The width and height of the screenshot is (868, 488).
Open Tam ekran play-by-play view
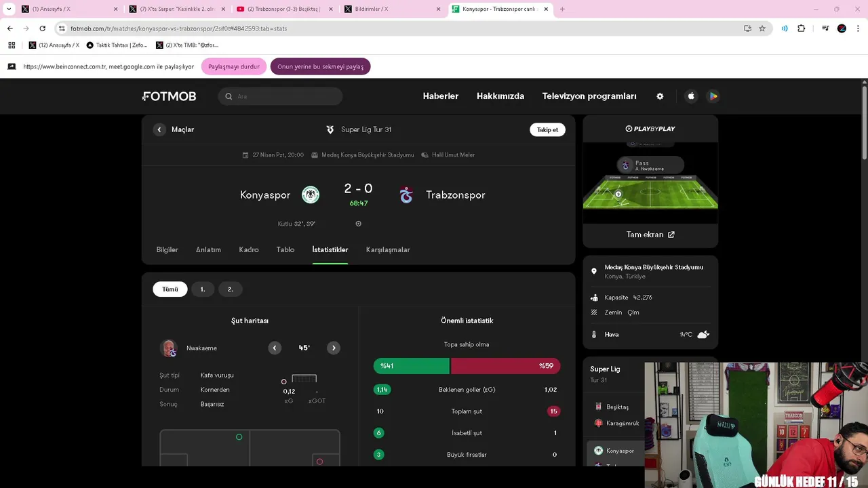650,235
